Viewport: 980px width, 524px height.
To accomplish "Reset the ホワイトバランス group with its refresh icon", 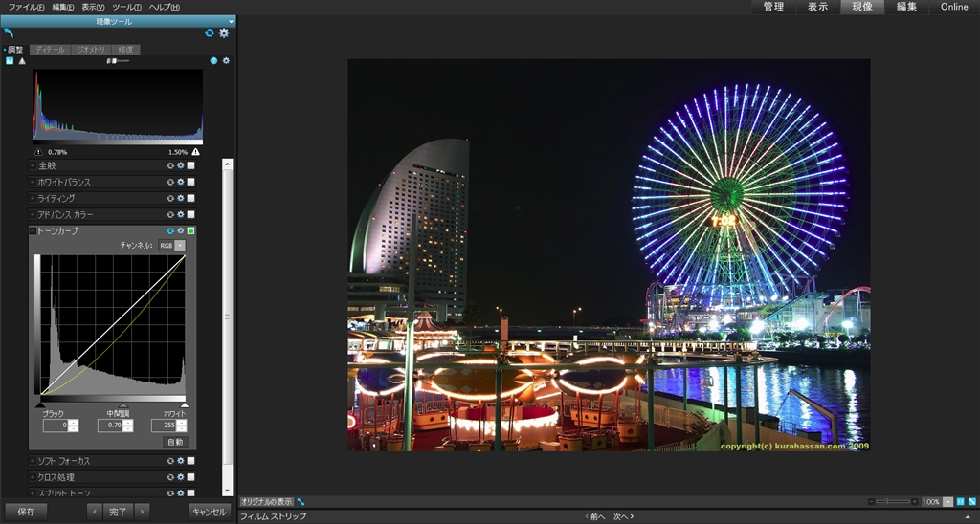I will (x=170, y=182).
